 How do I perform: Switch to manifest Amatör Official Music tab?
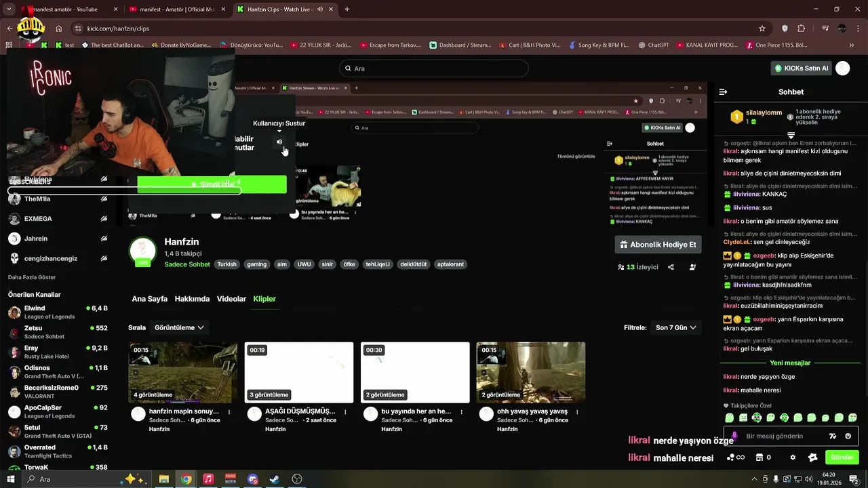click(x=178, y=9)
